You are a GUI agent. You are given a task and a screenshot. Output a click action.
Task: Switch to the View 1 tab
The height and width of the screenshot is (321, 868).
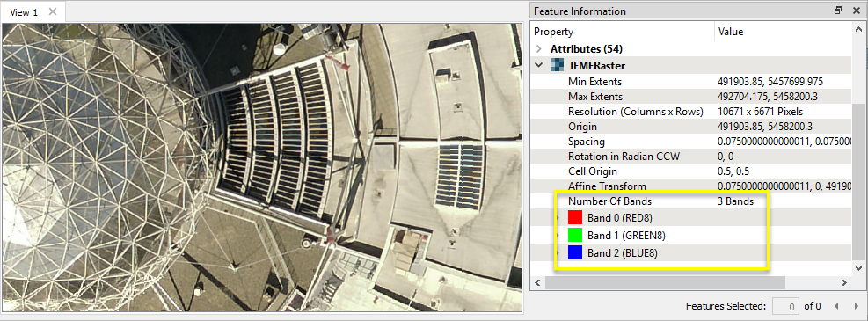click(x=25, y=12)
